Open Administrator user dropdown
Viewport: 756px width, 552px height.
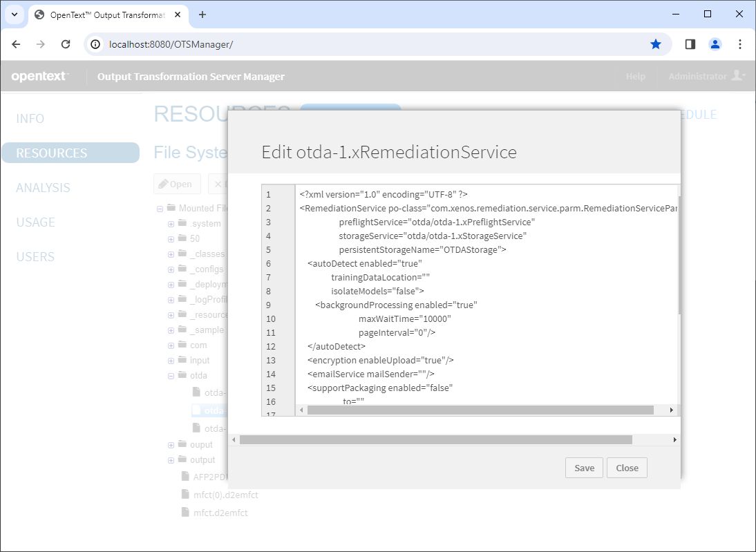click(x=706, y=76)
